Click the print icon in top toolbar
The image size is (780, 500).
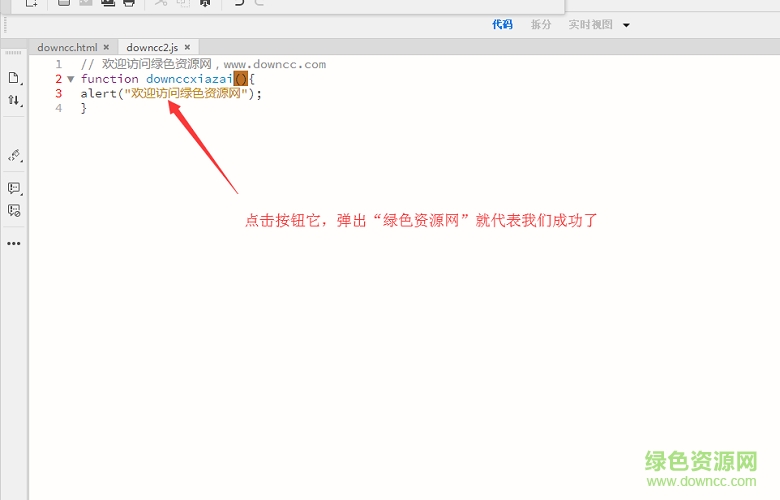128,3
